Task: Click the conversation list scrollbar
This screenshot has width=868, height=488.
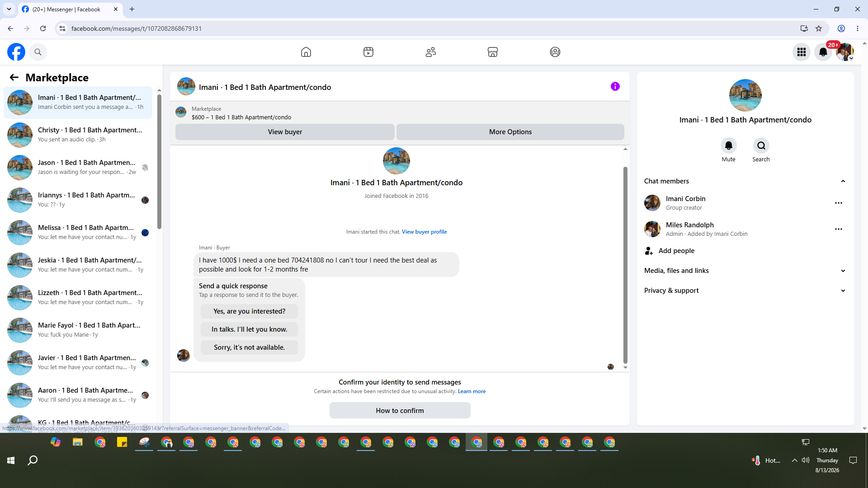Action: [x=159, y=162]
